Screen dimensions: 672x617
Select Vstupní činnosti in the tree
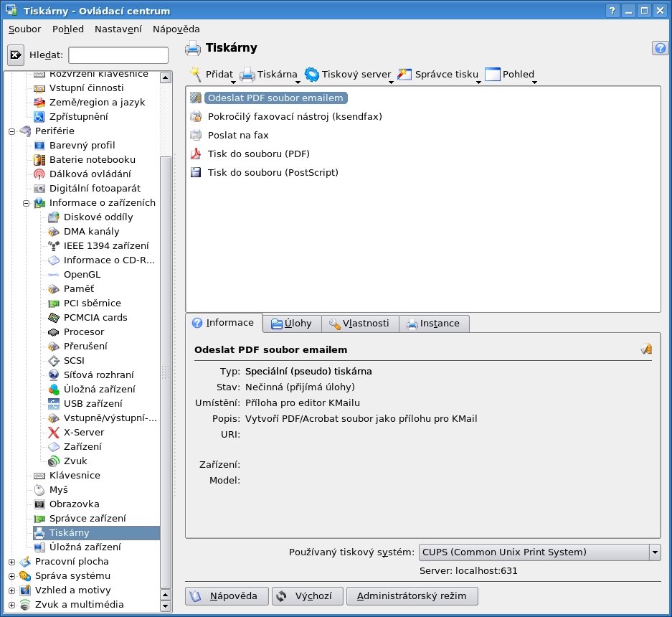86,88
